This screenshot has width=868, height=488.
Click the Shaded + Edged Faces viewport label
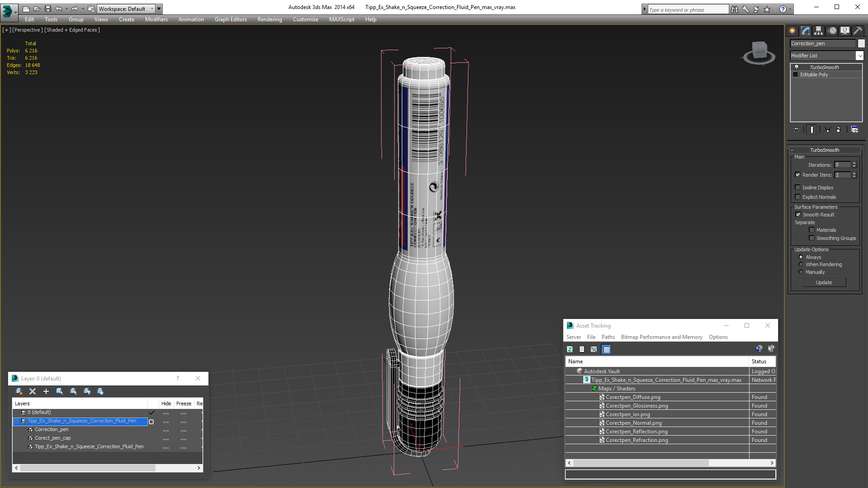(72, 30)
